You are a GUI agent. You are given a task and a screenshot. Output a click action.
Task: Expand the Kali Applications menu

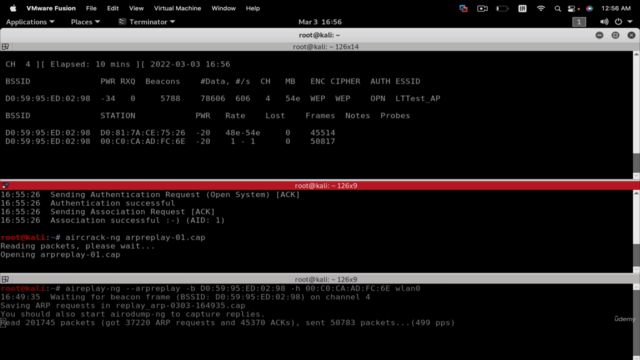30,22
